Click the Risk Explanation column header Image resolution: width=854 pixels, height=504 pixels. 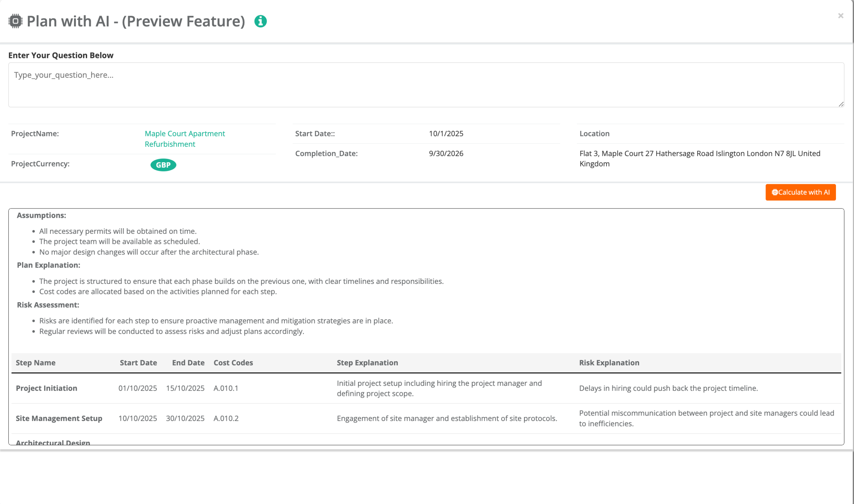click(x=609, y=363)
